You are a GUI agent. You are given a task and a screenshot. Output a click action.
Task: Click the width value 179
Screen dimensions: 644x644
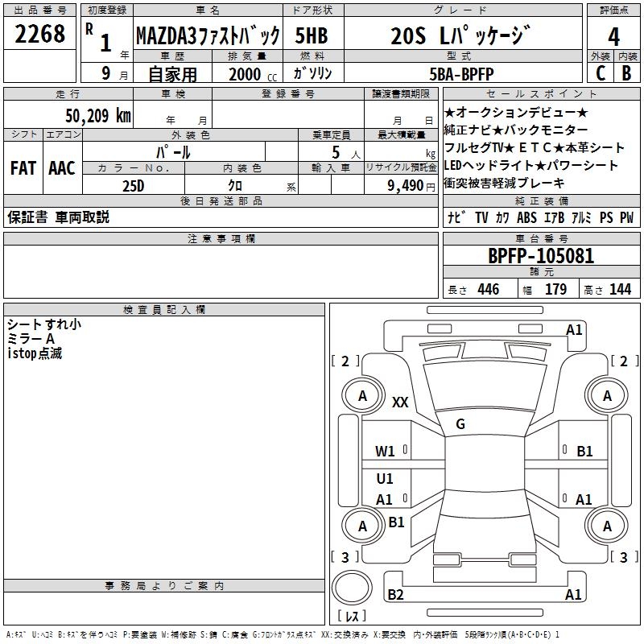coord(555,289)
